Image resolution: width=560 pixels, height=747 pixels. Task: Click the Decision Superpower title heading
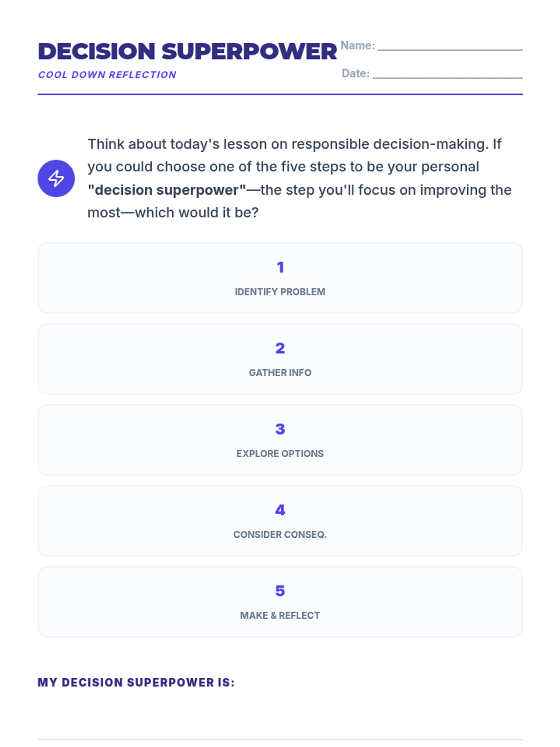(187, 51)
